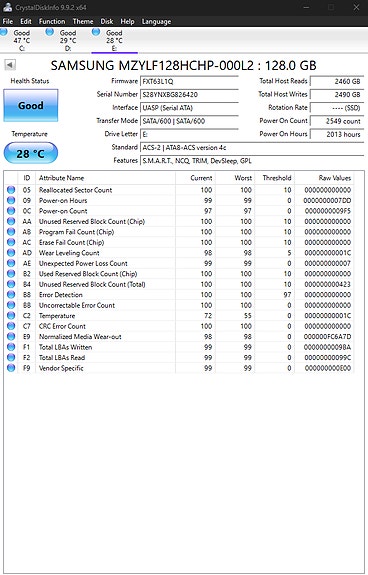Click status orb of Unused Reserved Block Count (Chip)
This screenshot has width=368, height=575.
coord(11,221)
